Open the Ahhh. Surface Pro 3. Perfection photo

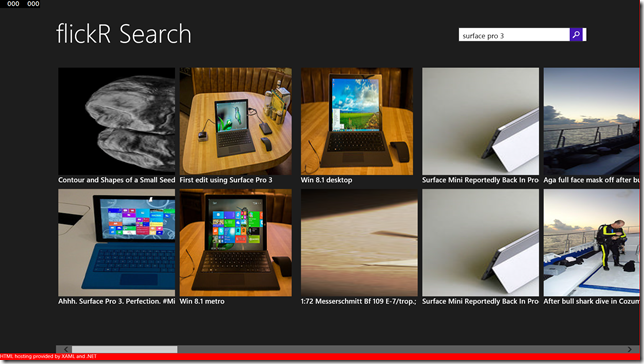click(x=116, y=242)
